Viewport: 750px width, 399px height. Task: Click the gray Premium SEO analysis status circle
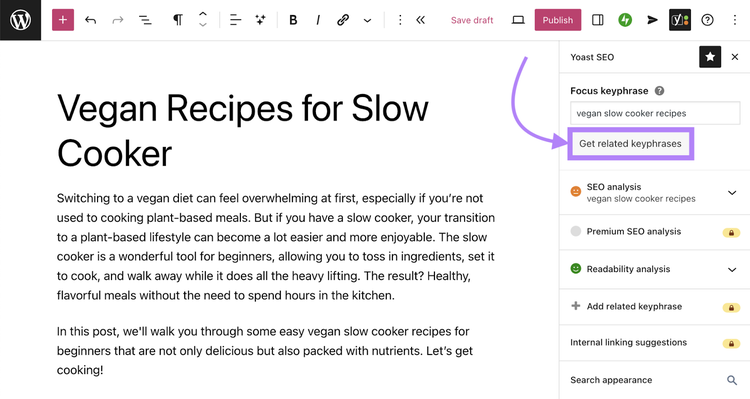(576, 231)
